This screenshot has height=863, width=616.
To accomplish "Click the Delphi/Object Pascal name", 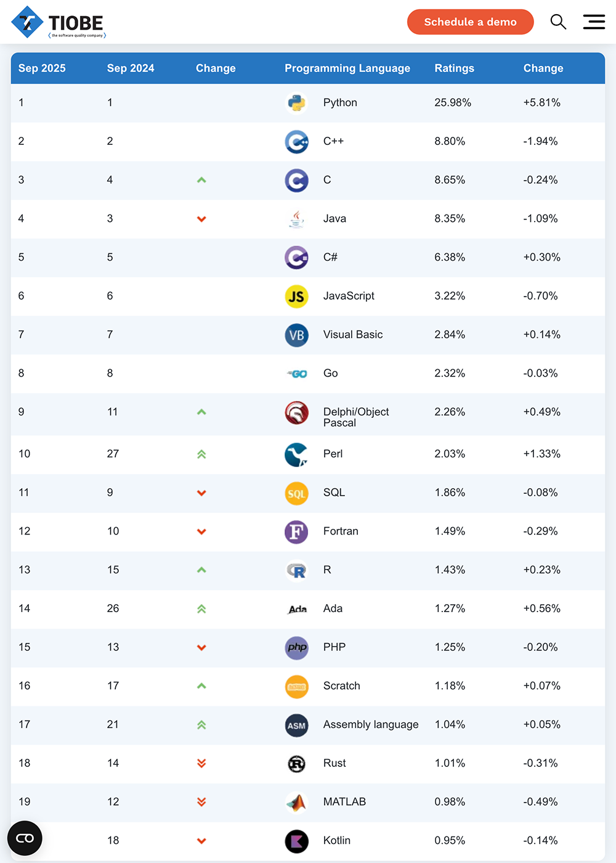I will pos(355,417).
